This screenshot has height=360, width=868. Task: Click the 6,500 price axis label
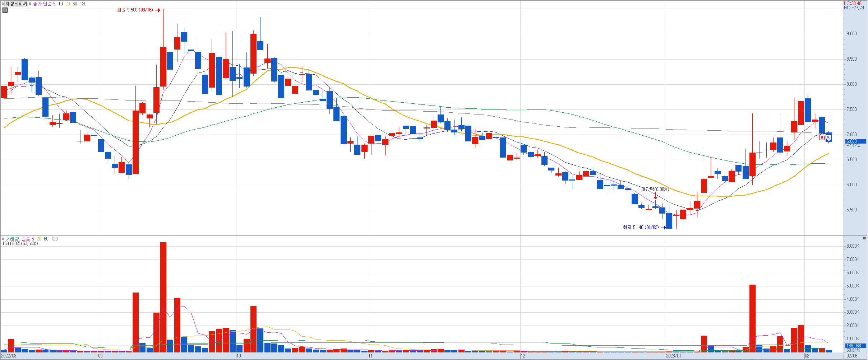(852, 160)
